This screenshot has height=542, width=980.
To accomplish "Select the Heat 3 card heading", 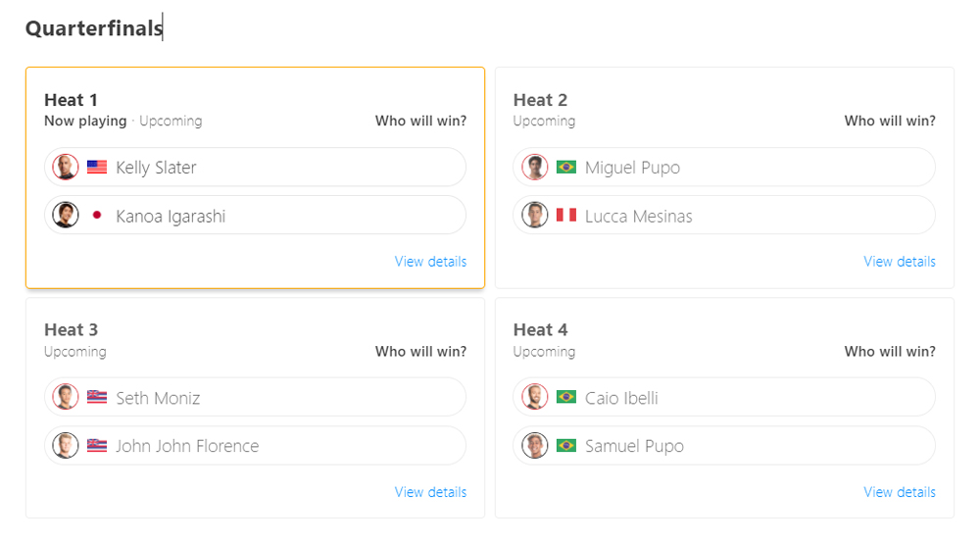I will click(72, 329).
